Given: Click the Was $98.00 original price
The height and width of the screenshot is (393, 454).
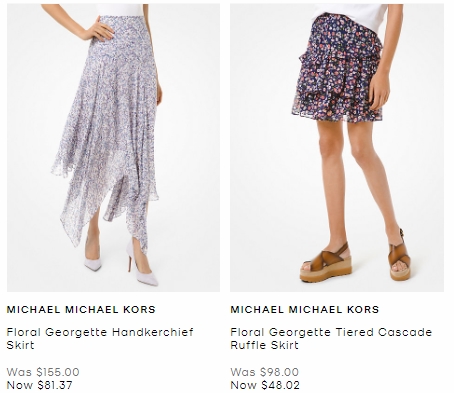Looking at the screenshot, I should coord(265,372).
